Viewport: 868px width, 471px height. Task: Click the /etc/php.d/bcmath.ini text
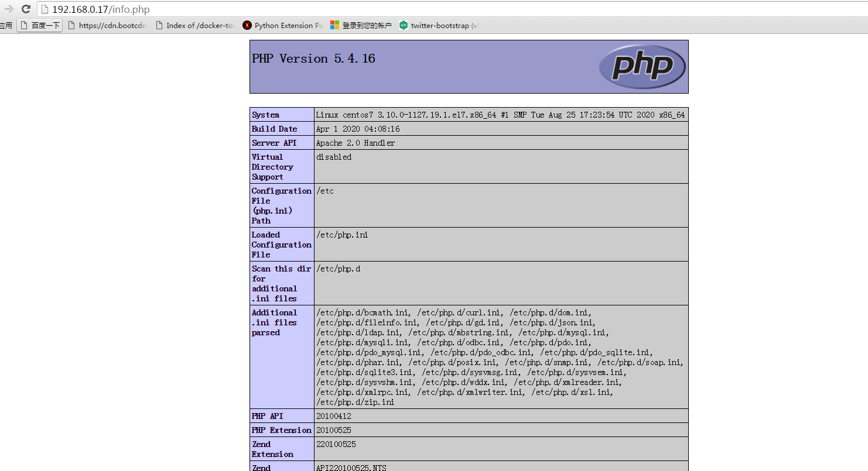tap(364, 312)
